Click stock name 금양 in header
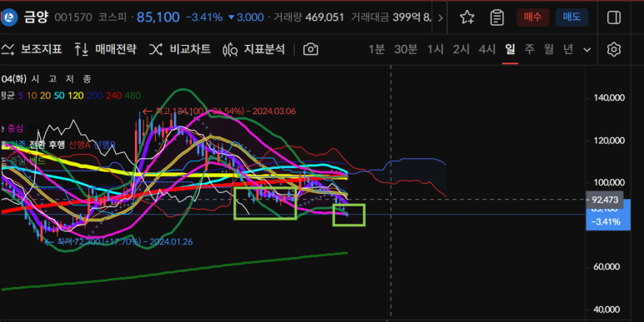 click(x=36, y=17)
